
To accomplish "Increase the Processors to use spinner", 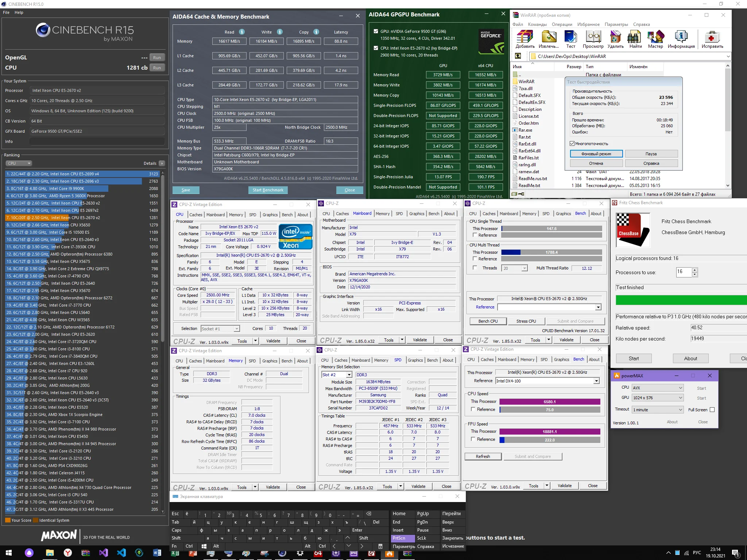I will coord(694,270).
